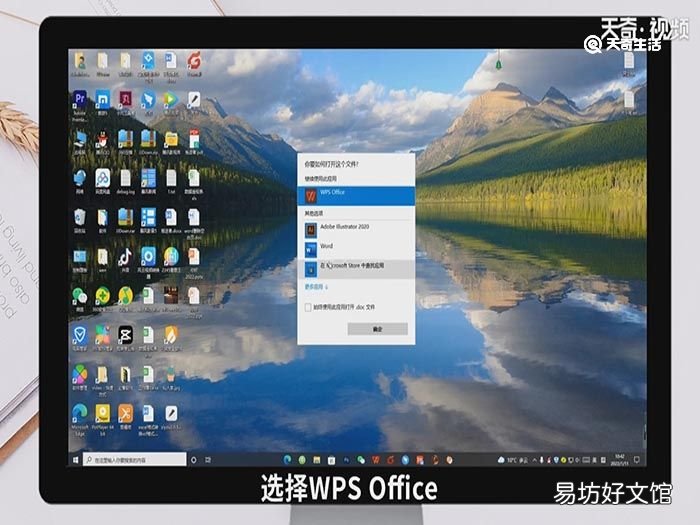
Task: Tick the always-open .doc files checkbox
Action: click(x=308, y=307)
